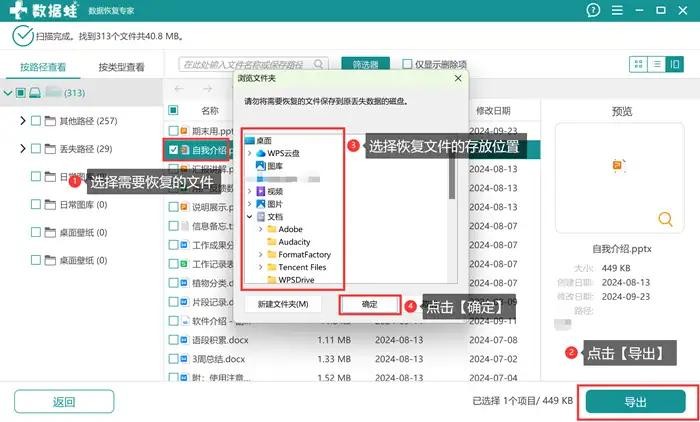
Task: Check the 其他路径 (257) folder checkbox
Action: (37, 121)
